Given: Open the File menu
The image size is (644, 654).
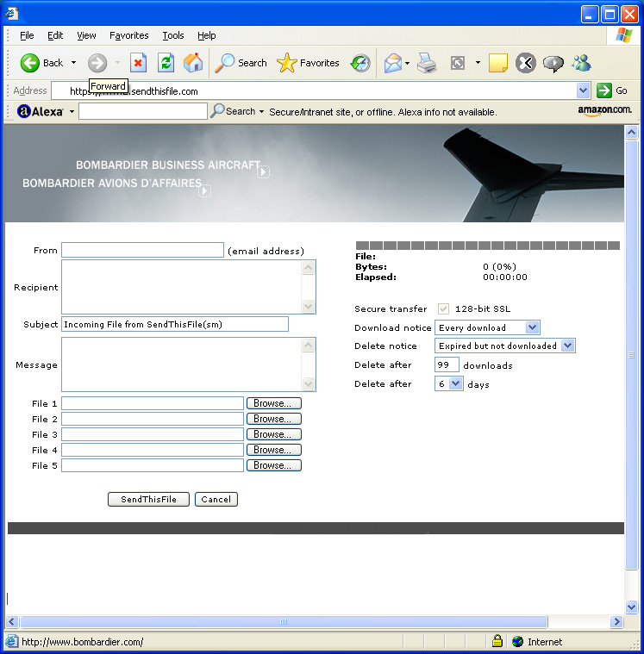Looking at the screenshot, I should pyautogui.click(x=27, y=35).
